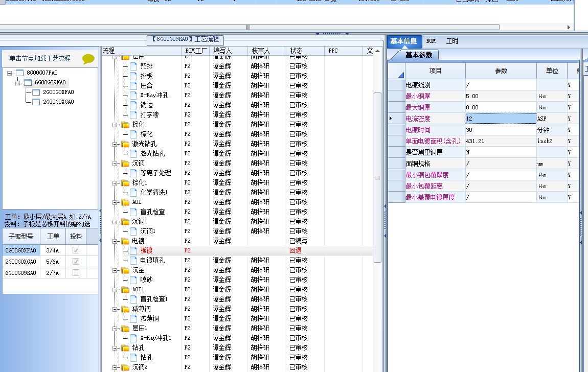Viewport: 588px width, 372px height.
Task: Collapse the 电镀 process group
Action: [115, 241]
